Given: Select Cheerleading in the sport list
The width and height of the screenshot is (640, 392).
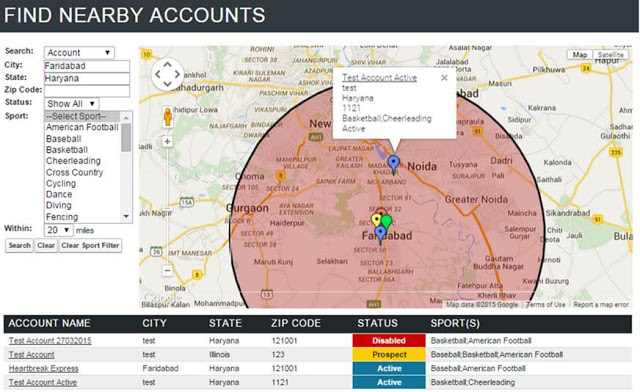Looking at the screenshot, I should coord(73,161).
